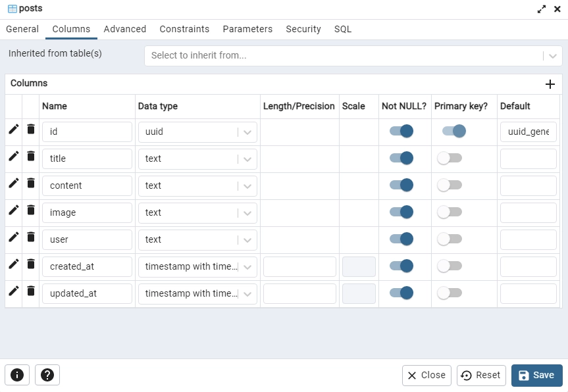Image resolution: width=568 pixels, height=392 pixels.
Task: Open the info button at bottom left
Action: click(x=17, y=375)
